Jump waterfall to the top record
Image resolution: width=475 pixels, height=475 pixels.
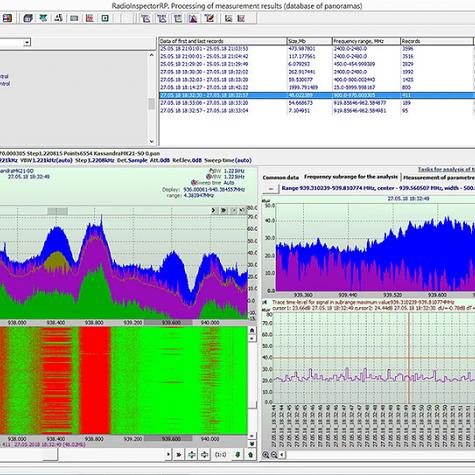[x=252, y=330]
